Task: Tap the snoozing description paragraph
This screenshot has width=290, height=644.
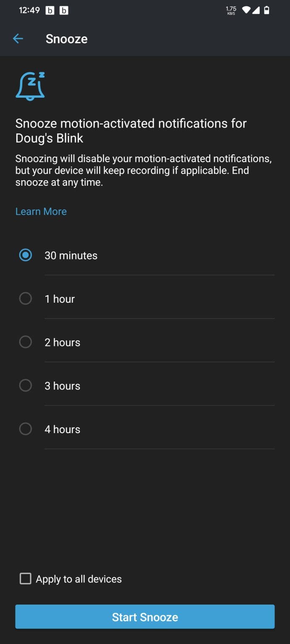Action: tap(144, 170)
